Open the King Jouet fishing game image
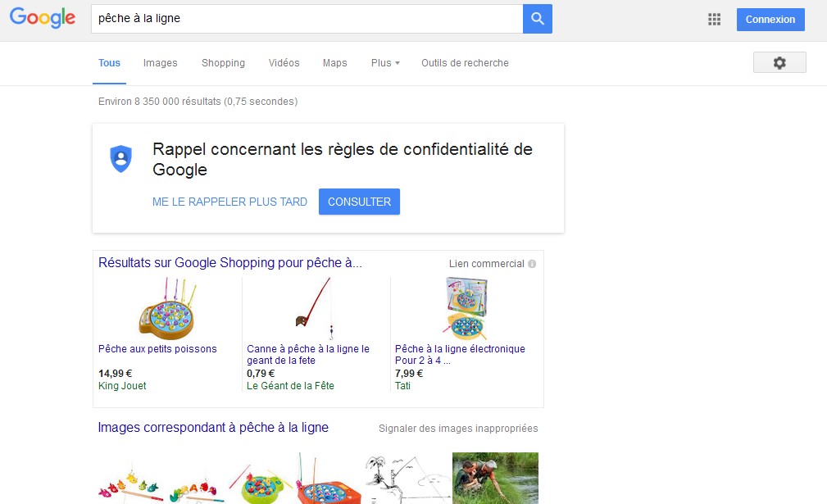Image resolution: width=827 pixels, height=504 pixels. pyautogui.click(x=167, y=309)
